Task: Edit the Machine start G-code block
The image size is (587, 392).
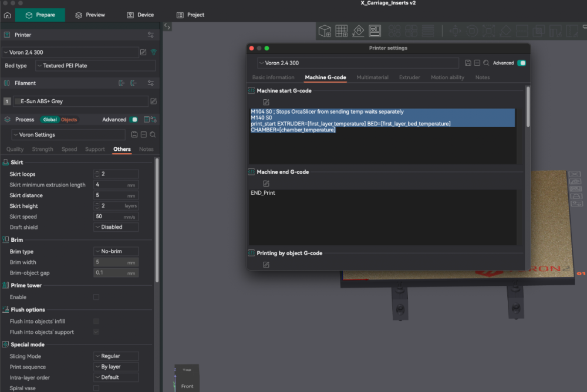Action: click(266, 102)
